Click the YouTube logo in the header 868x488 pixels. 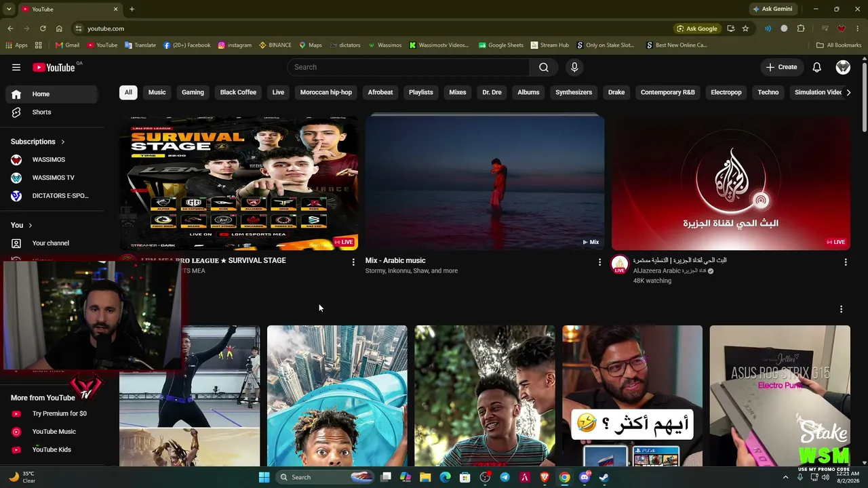[54, 67]
